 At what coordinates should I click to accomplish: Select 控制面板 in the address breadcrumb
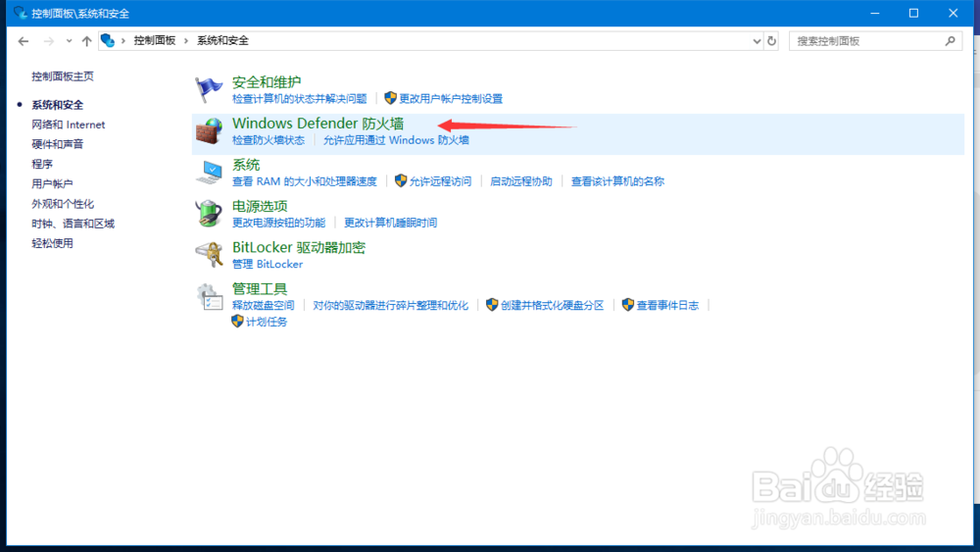click(155, 40)
